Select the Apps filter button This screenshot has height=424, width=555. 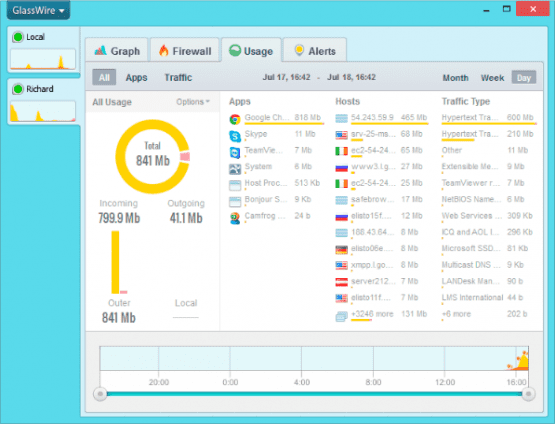coord(136,78)
